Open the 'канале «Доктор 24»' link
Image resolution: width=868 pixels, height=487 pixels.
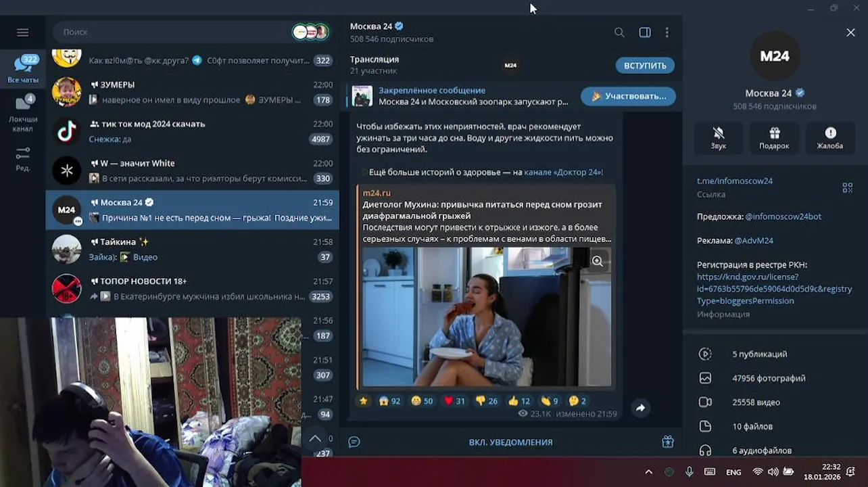coord(563,172)
